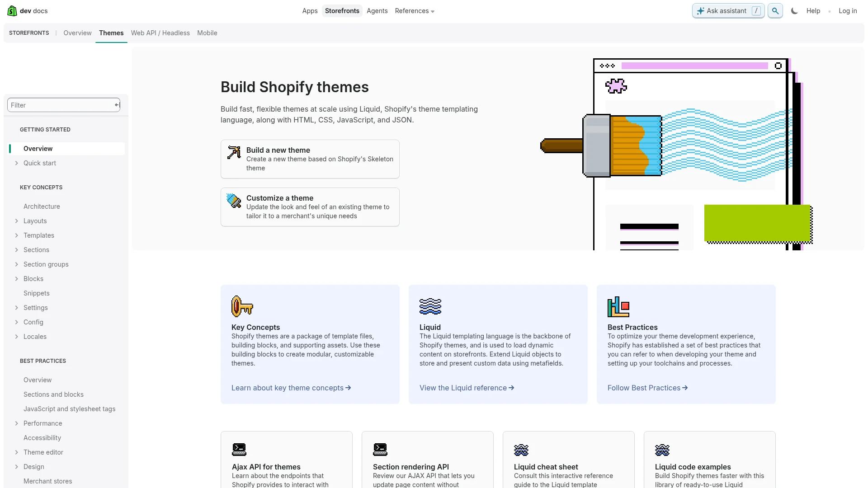Open View the Liquid reference link
This screenshot has height=488, width=868.
467,388
